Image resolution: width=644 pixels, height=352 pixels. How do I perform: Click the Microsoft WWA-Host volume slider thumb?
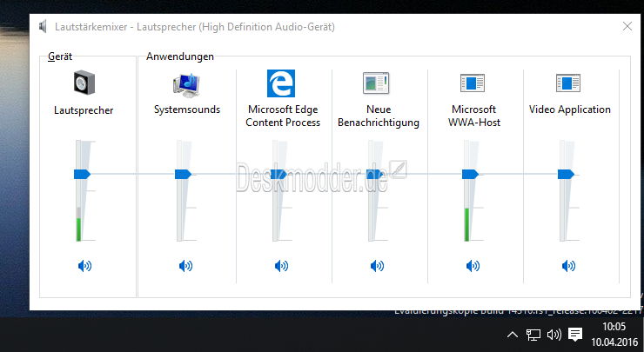pyautogui.click(x=470, y=175)
